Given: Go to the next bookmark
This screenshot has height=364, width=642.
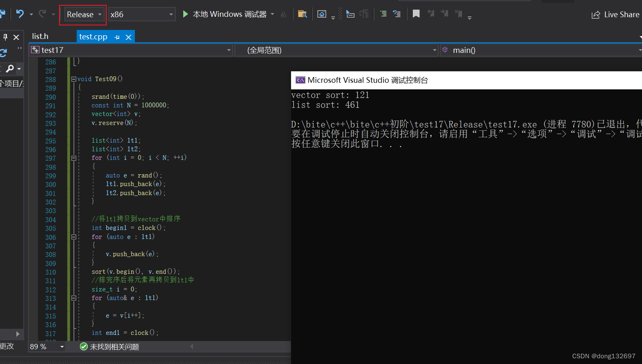Looking at the screenshot, I should [x=444, y=14].
